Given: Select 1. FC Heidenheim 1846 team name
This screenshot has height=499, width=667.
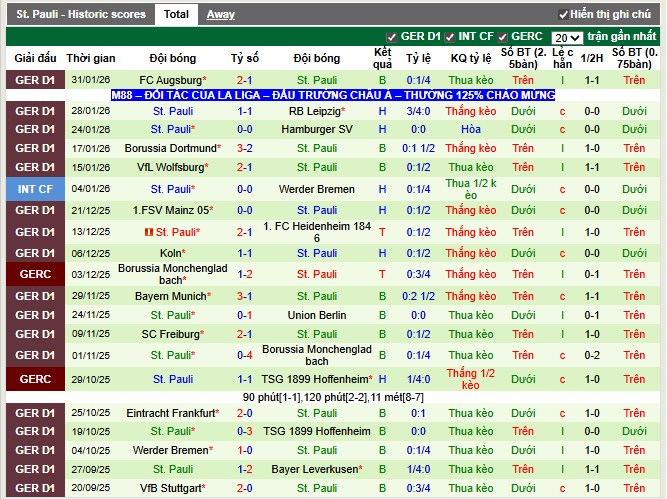Looking at the screenshot, I should [317, 232].
